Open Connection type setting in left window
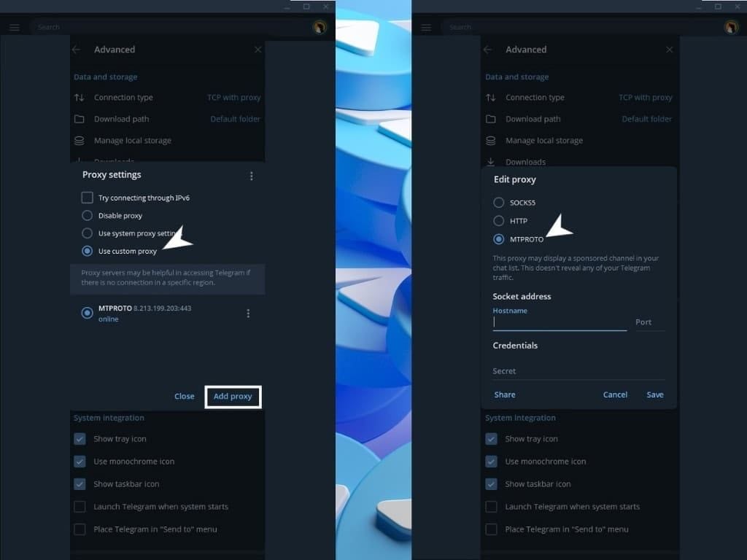The width and height of the screenshot is (747, 560). (168, 98)
